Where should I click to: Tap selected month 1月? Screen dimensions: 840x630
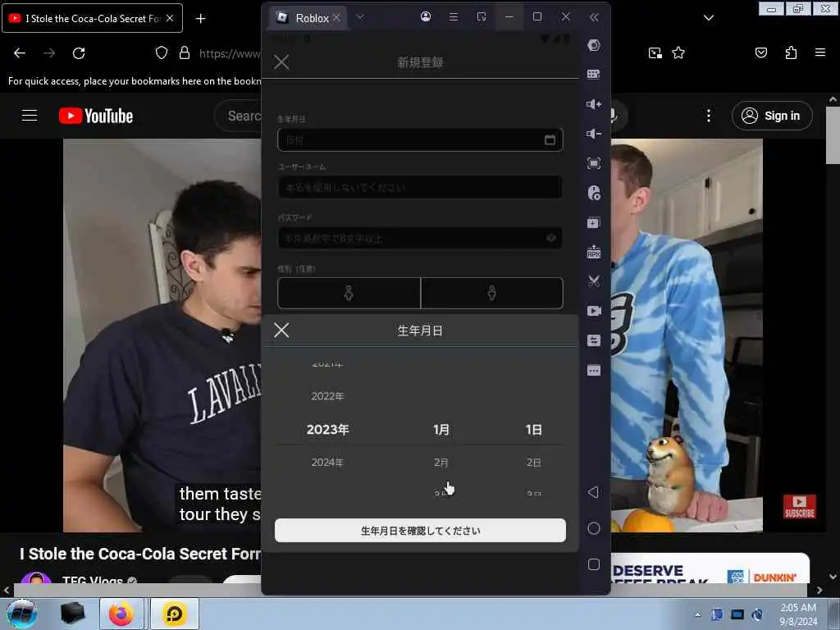click(x=441, y=430)
